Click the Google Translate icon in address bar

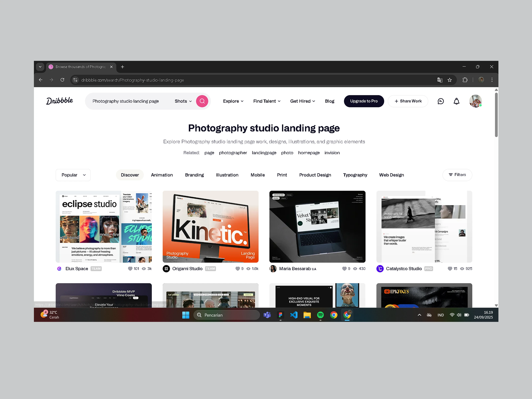click(440, 80)
